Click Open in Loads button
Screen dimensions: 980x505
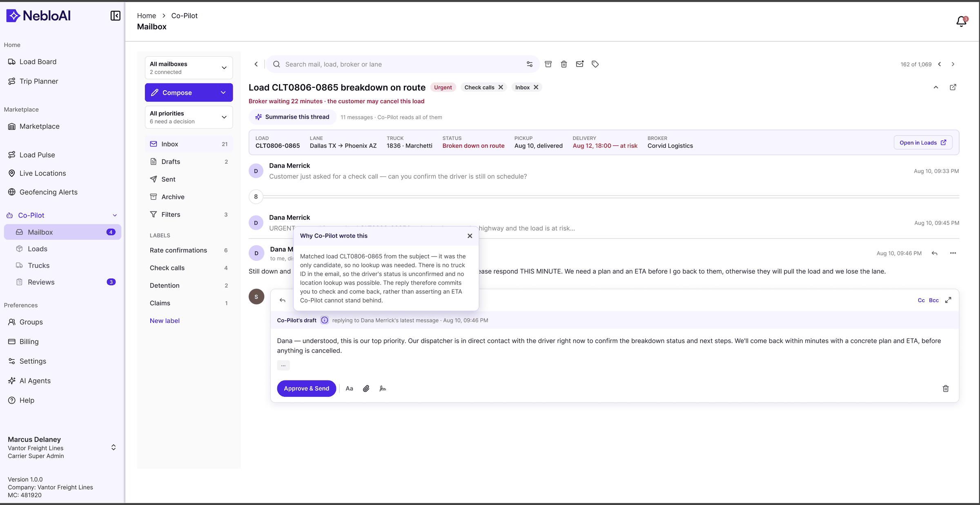(x=923, y=142)
